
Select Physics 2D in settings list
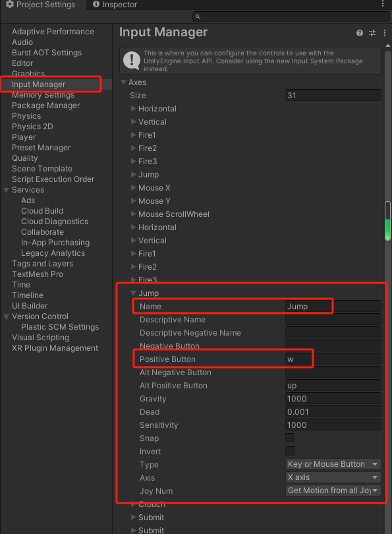32,127
